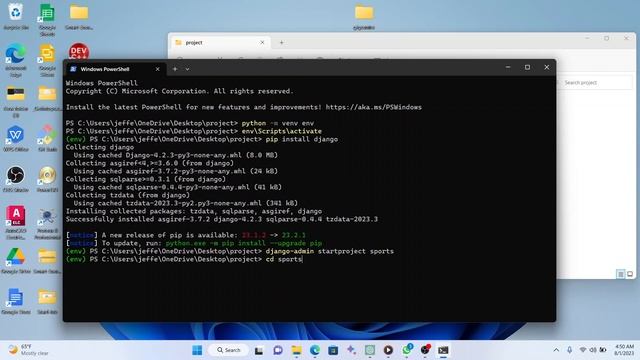Open the Dev-C++ desktop icon
The width and height of the screenshot is (640, 360).
point(79,51)
